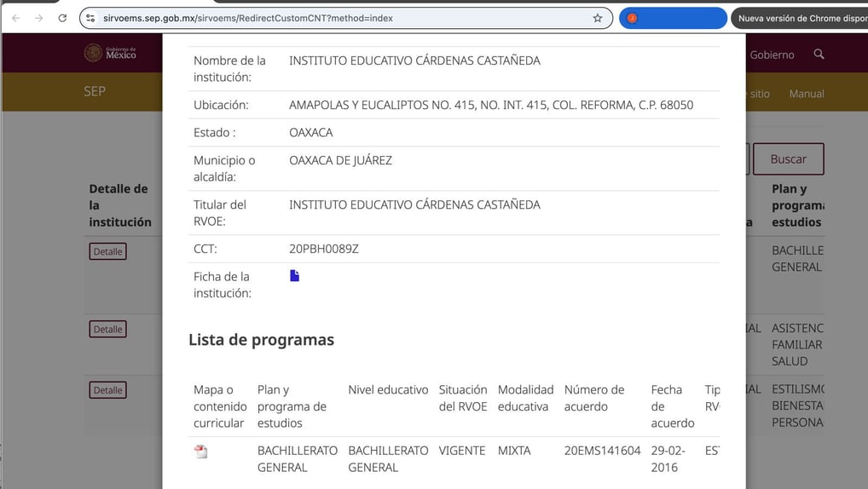This screenshot has height=489, width=868.
Task: Click the Buscar button
Action: pyautogui.click(x=789, y=159)
